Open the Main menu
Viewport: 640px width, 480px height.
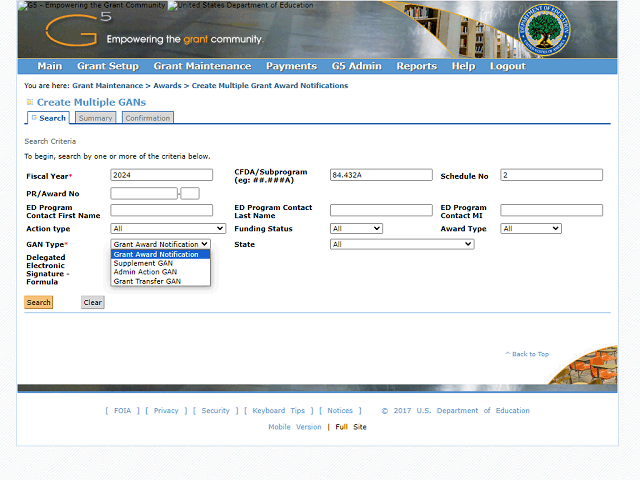50,66
